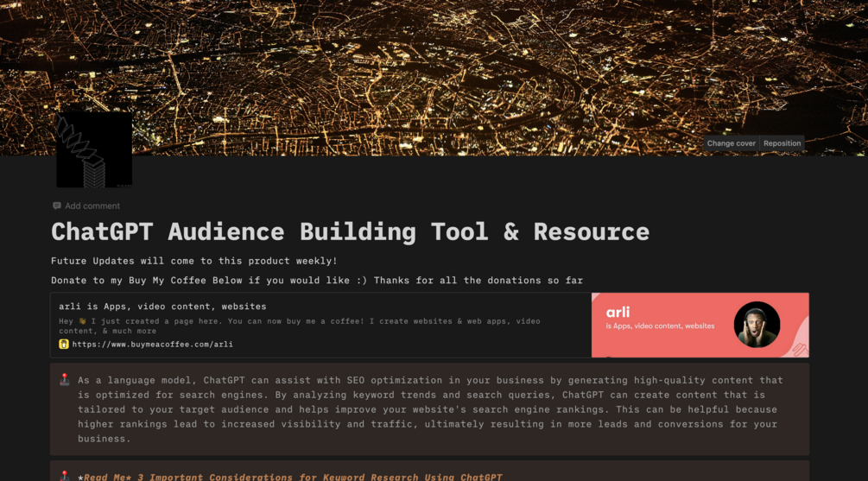Screen dimensions: 868x481
Task: Open the arli bookmark title link
Action: (x=162, y=306)
